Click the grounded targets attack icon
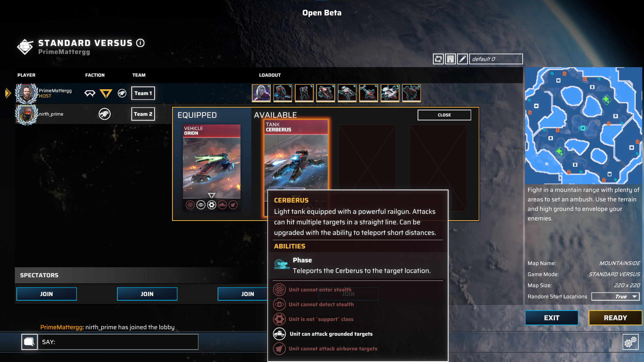The image size is (644, 362). [x=279, y=334]
